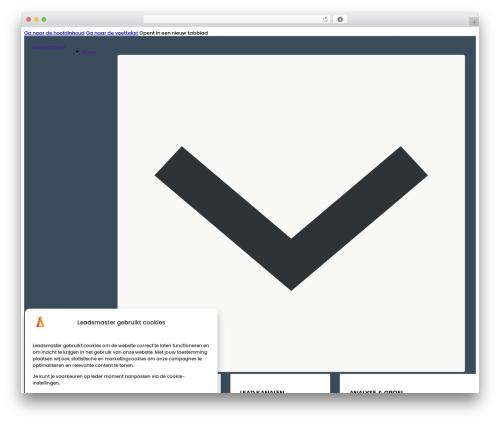500x423 pixels.
Task: Click the red close window button
Action: point(29,20)
